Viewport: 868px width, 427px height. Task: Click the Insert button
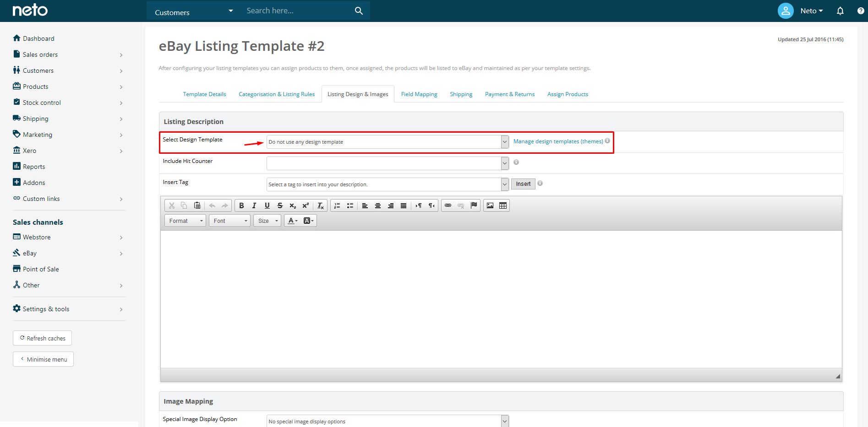[x=523, y=184]
